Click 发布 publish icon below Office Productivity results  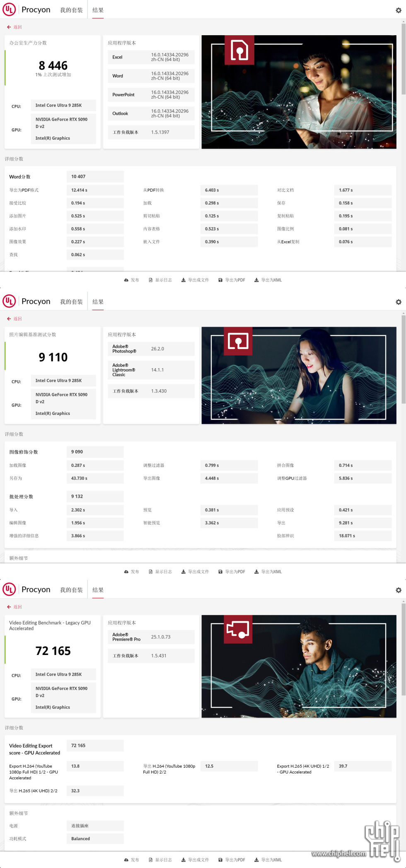(x=131, y=280)
